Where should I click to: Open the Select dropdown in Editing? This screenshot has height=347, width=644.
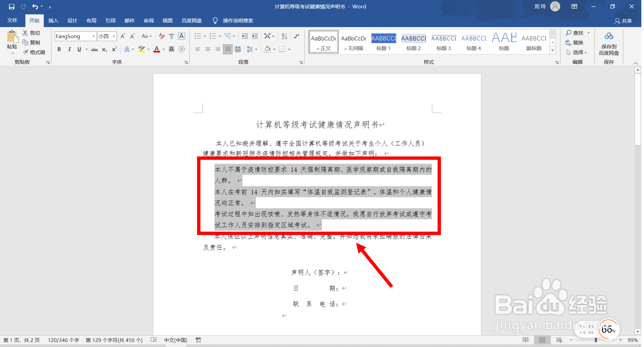coord(577,52)
